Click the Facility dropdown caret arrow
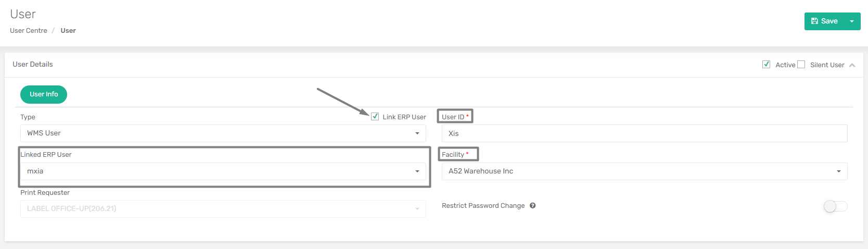The width and height of the screenshot is (868, 249). [x=838, y=171]
